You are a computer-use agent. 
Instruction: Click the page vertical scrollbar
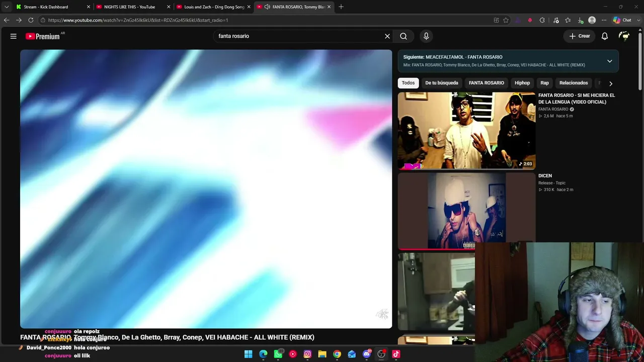point(640,60)
